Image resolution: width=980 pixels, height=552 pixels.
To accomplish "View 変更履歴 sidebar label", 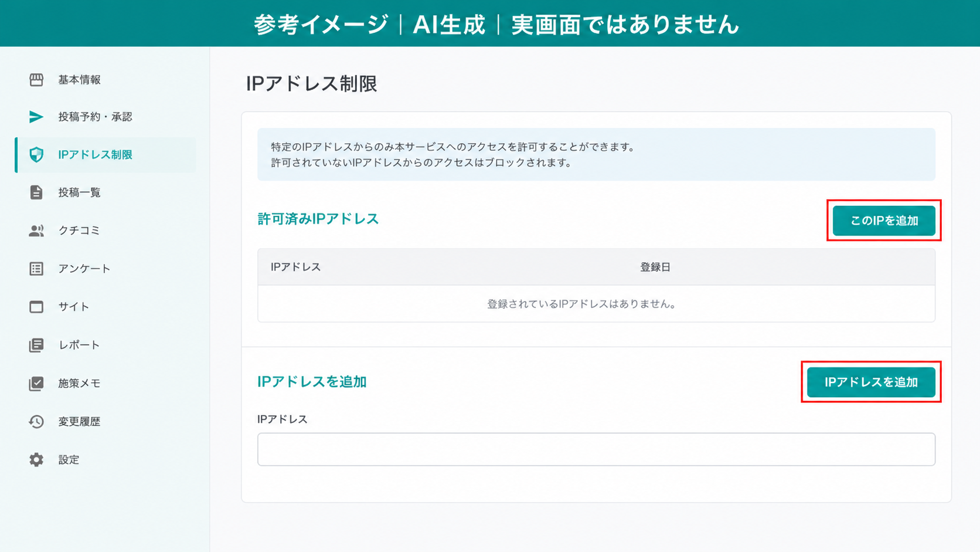I will tap(80, 421).
